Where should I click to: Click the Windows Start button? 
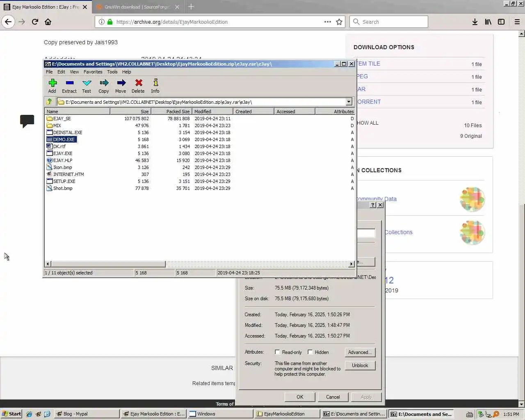(x=11, y=414)
